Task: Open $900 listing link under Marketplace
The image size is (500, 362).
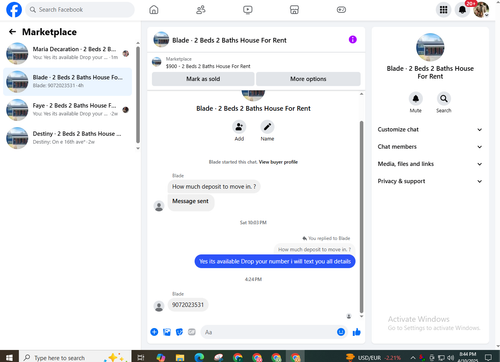Action: tap(208, 66)
